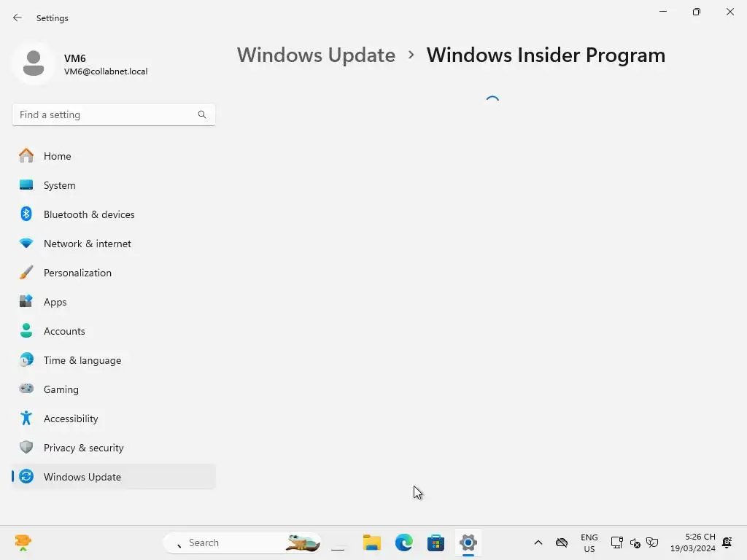Open the Apps settings page
Image resolution: width=747 pixels, height=560 pixels.
pyautogui.click(x=113, y=302)
